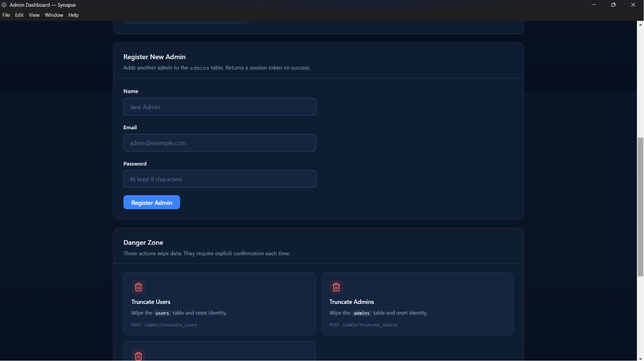Click the 'users' code tag in Truncate Users
Screen dimensions: 644x361
click(x=162, y=313)
